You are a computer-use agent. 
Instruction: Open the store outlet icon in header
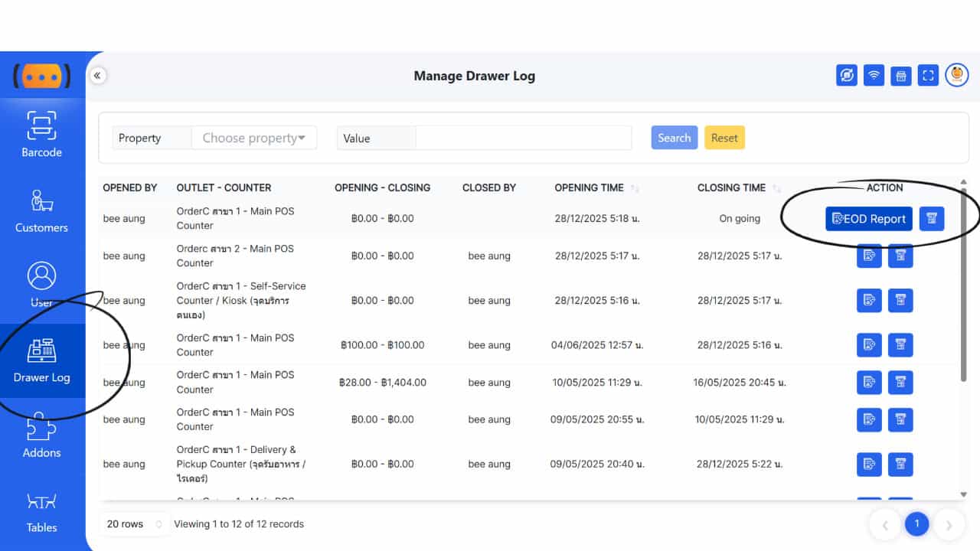click(901, 75)
